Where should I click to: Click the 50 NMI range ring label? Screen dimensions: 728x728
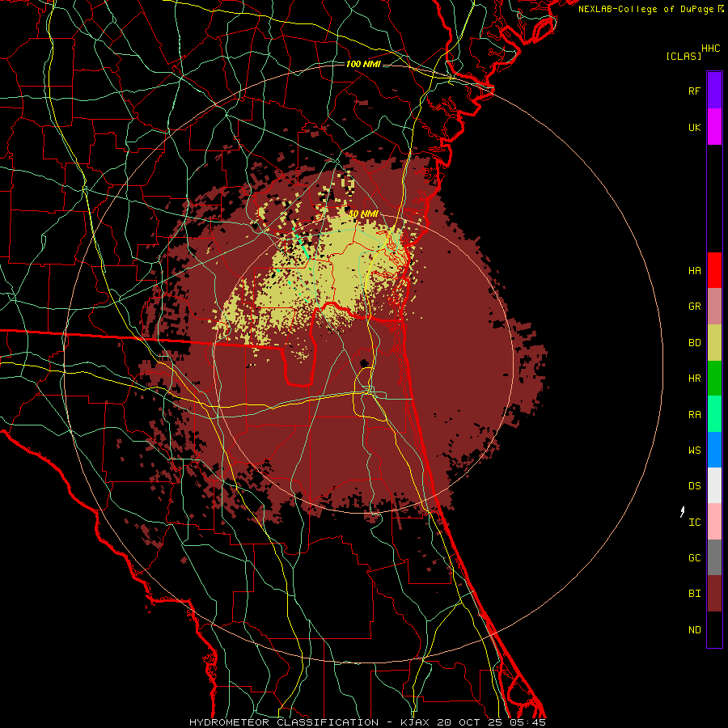point(362,214)
